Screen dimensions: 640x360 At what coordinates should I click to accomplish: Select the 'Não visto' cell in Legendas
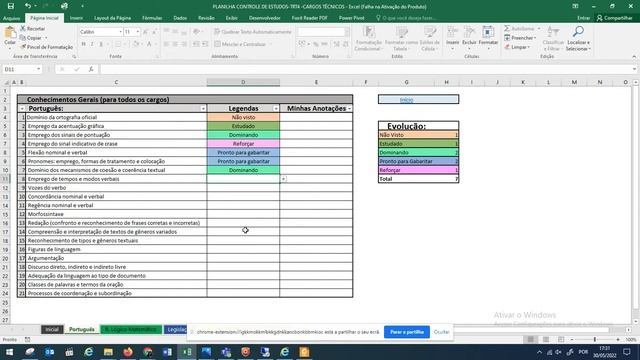[x=243, y=118]
